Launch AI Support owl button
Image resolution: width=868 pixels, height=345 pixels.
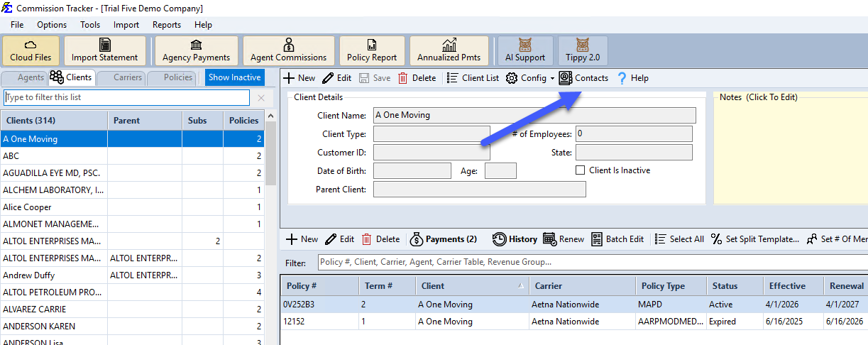[525, 50]
